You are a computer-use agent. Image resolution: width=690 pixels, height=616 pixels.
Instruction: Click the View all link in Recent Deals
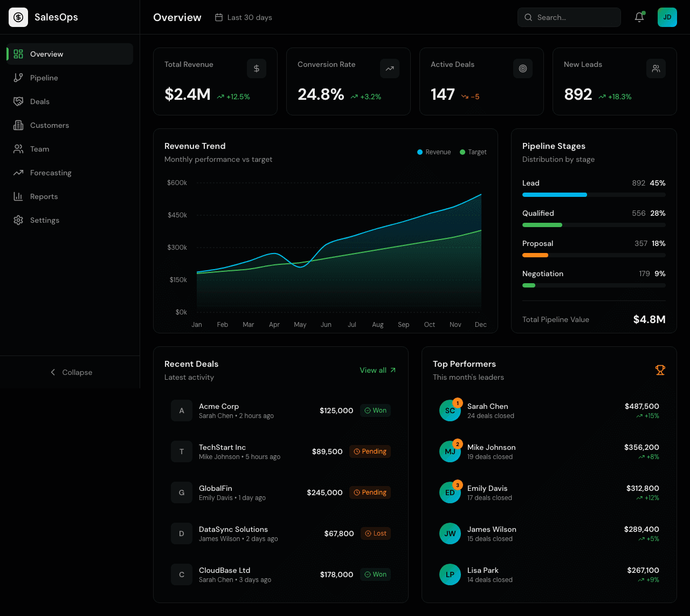tap(377, 370)
